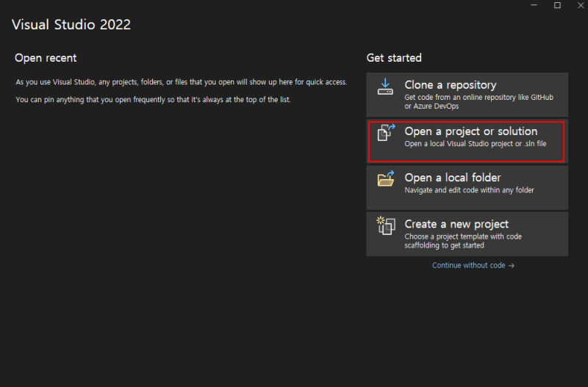Pick the "Open a local folder" title
Screen dimensions: 588x387
[452, 178]
